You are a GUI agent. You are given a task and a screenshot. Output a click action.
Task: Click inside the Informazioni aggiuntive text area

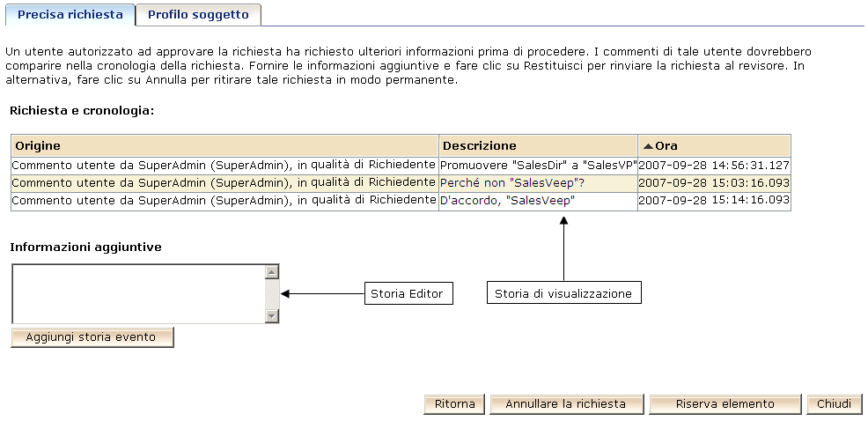coord(138,293)
